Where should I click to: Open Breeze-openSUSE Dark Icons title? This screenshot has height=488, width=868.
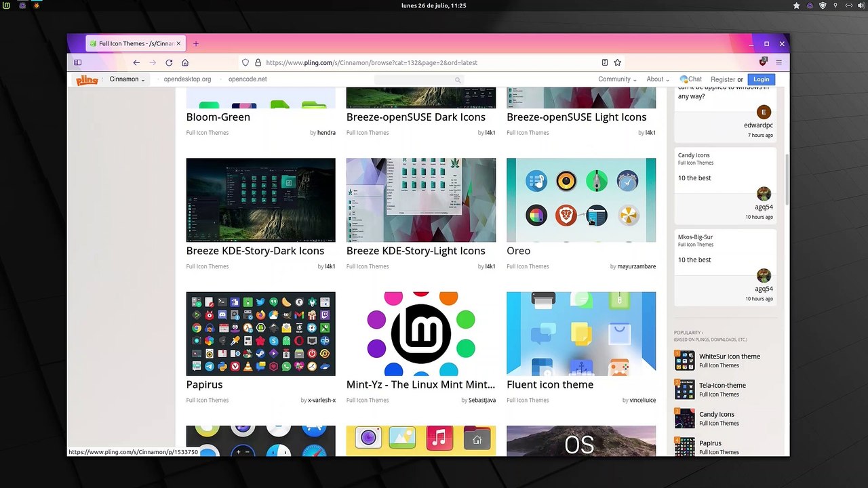416,117
